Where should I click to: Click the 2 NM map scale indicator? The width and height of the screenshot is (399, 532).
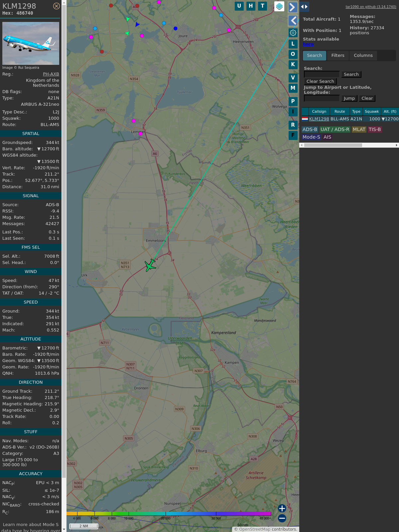tap(84, 526)
